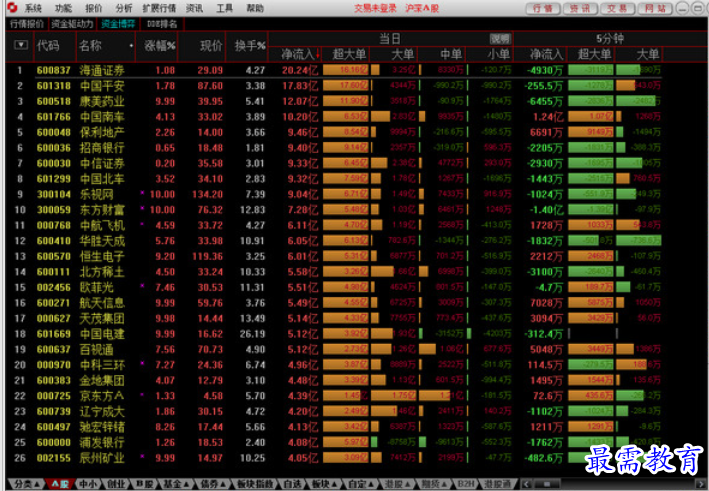Select the 海通证券 stock row
Image resolution: width=709 pixels, height=491 pixels.
pyautogui.click(x=334, y=70)
